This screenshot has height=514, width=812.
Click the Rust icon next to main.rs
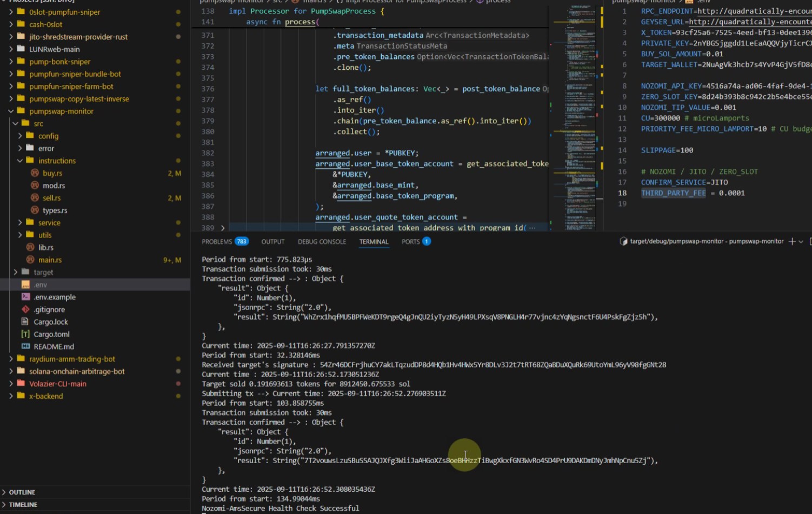[30, 260]
